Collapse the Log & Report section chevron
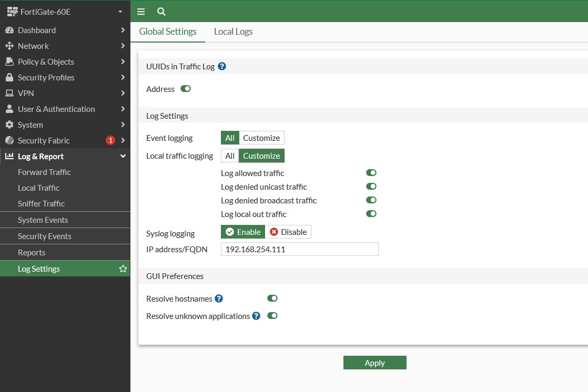The width and height of the screenshot is (588, 392). [x=123, y=156]
